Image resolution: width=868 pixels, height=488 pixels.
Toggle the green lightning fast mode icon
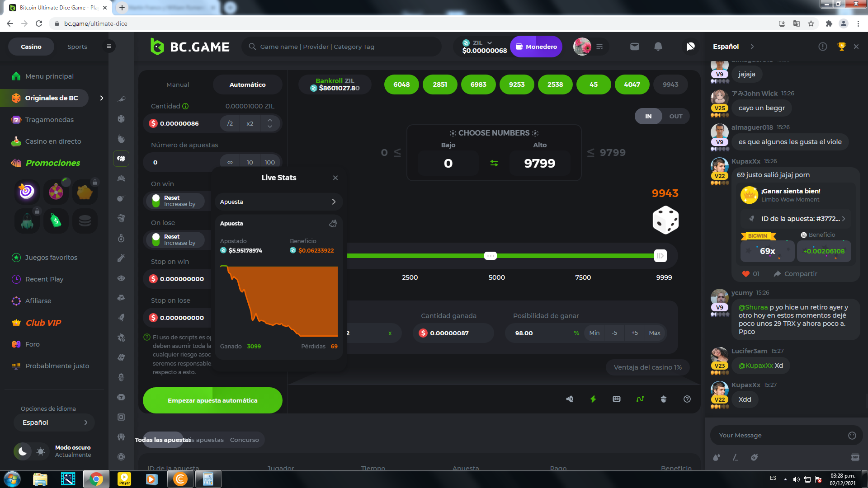(x=593, y=399)
